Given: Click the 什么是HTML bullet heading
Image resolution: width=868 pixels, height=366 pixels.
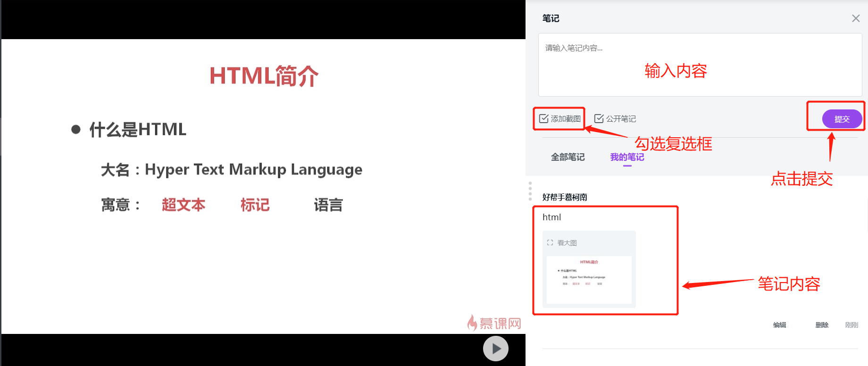Looking at the screenshot, I should (x=138, y=129).
